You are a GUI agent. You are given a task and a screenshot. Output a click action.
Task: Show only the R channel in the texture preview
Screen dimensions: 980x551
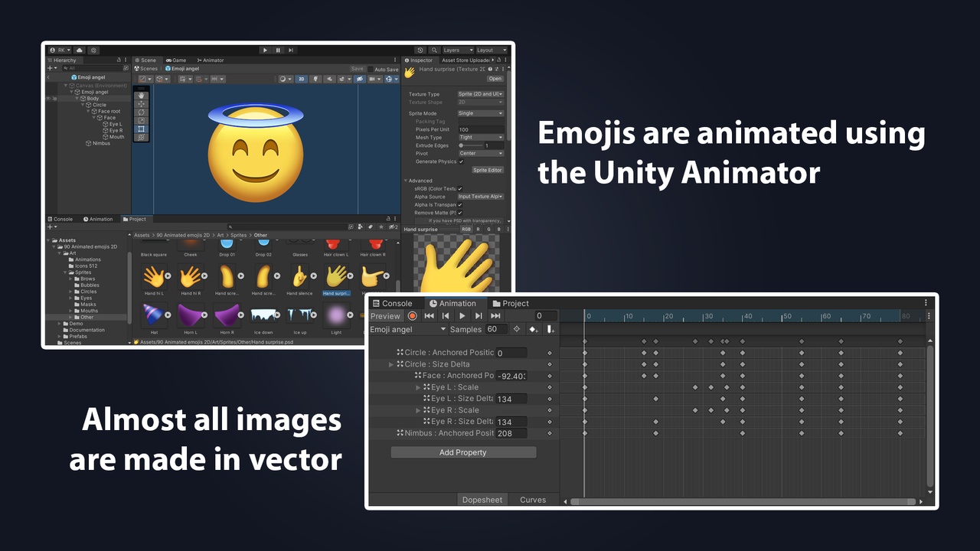pos(479,229)
